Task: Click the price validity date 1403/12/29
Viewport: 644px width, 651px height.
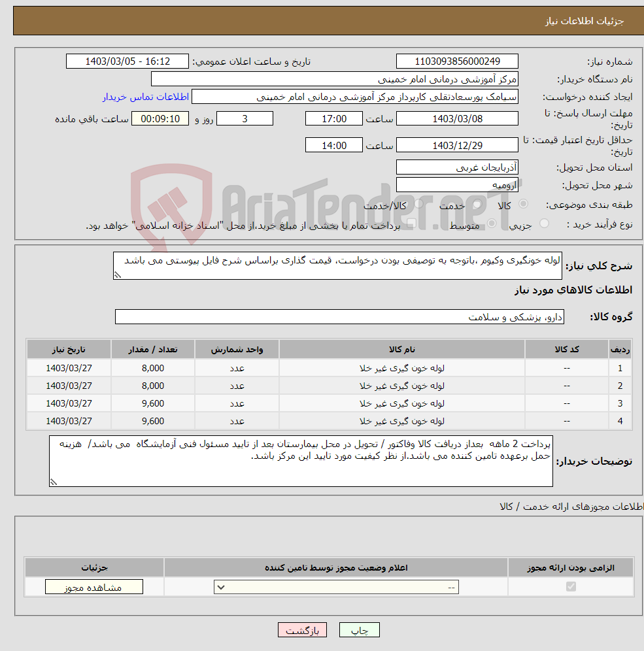Action: pos(457,145)
